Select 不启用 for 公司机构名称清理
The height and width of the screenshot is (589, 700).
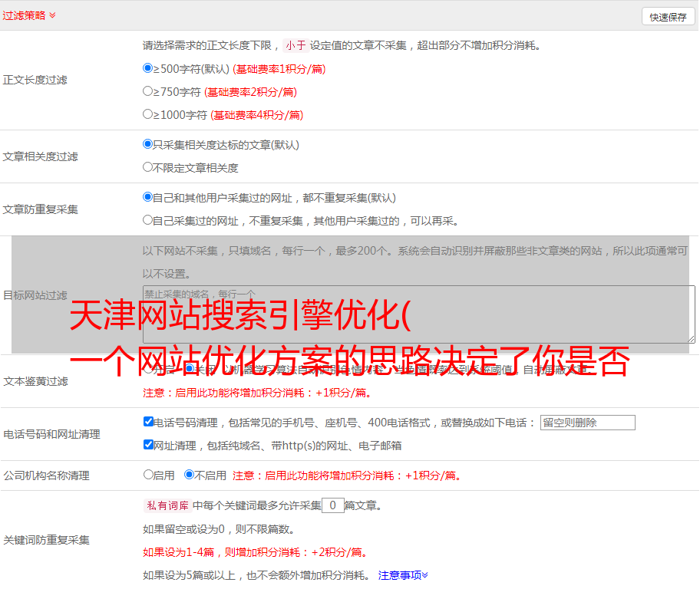(190, 475)
